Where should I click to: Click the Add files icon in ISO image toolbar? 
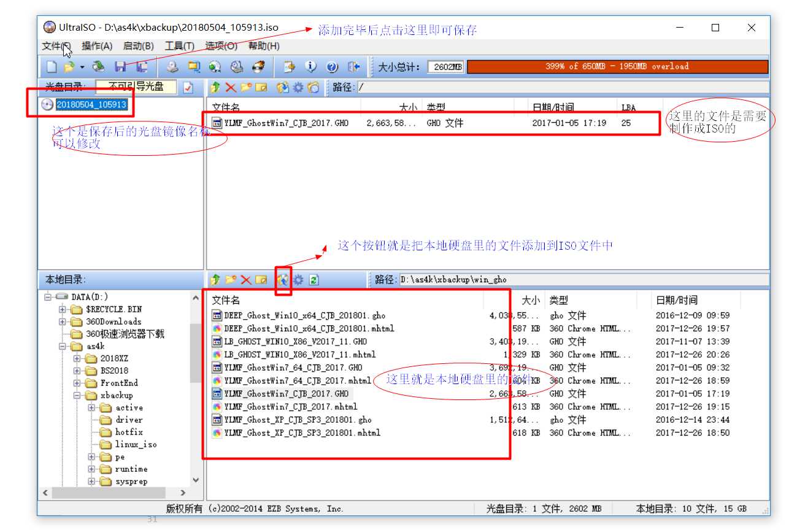click(x=282, y=88)
